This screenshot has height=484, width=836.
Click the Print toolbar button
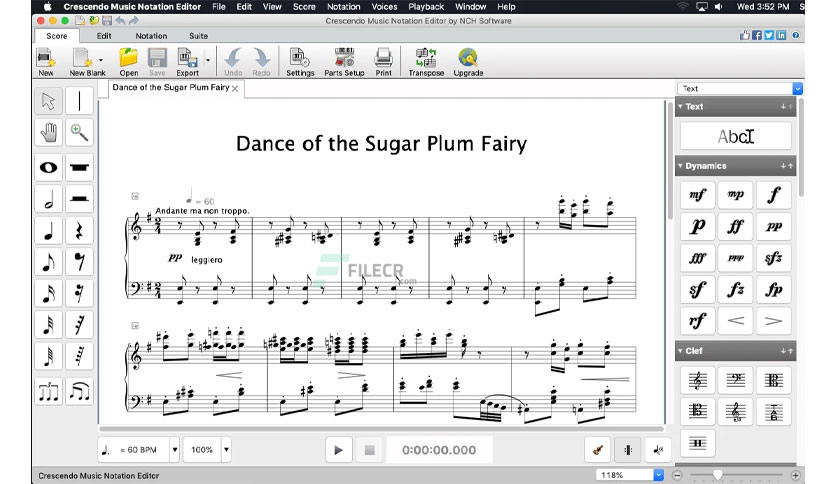click(x=383, y=62)
